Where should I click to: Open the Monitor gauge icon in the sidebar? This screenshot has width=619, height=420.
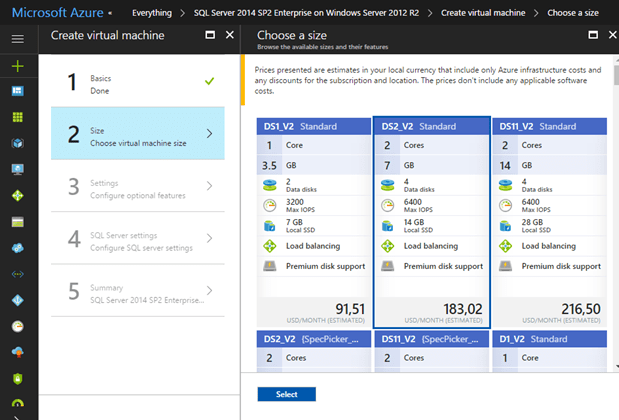(x=18, y=326)
